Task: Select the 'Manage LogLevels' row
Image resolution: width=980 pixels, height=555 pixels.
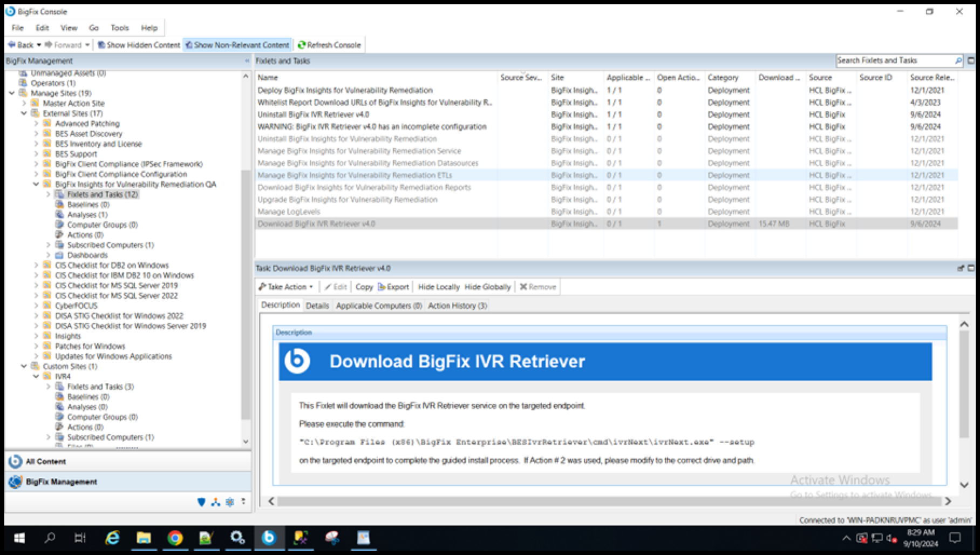Action: tap(607, 212)
